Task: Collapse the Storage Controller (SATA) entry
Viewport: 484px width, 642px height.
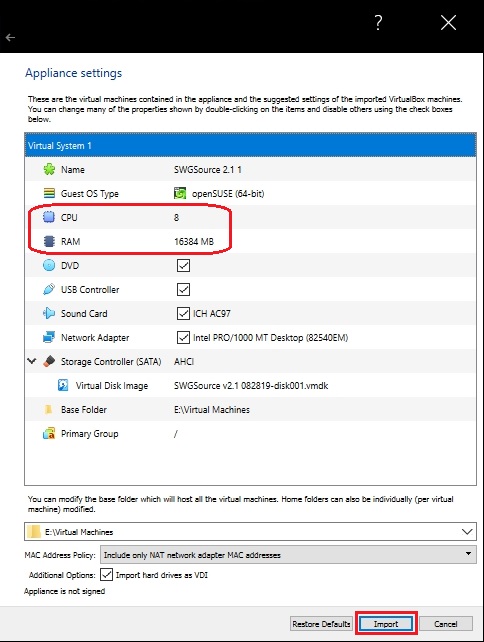Action: pyautogui.click(x=32, y=361)
